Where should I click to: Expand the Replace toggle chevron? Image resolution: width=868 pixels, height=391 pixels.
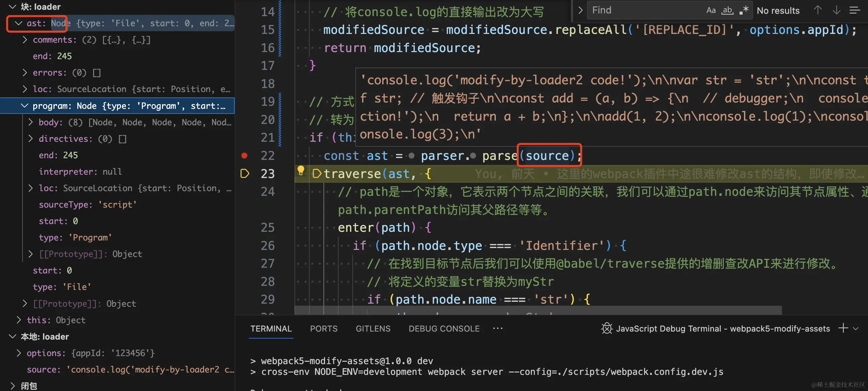580,10
